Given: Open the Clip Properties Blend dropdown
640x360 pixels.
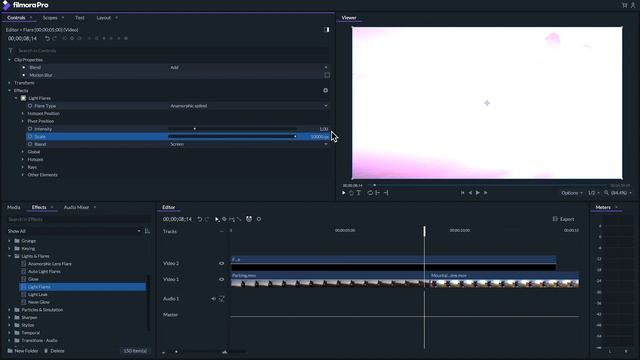Looking at the screenshot, I should (x=249, y=67).
